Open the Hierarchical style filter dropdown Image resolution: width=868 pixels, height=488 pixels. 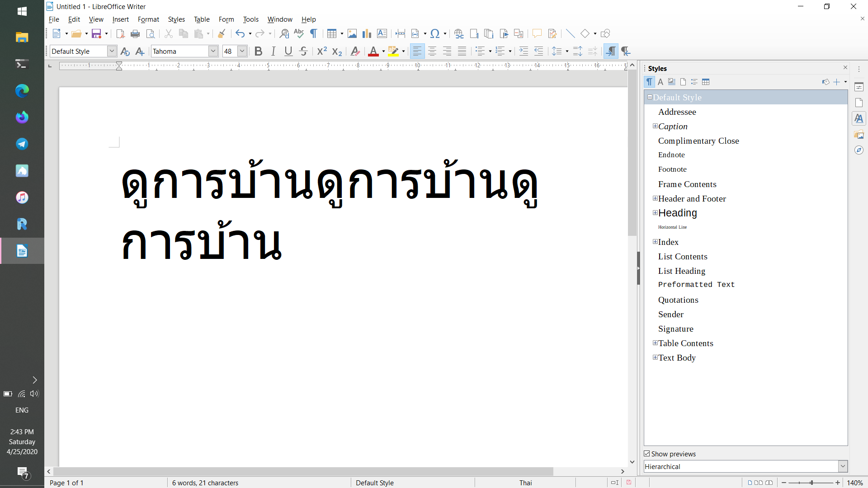tap(843, 466)
